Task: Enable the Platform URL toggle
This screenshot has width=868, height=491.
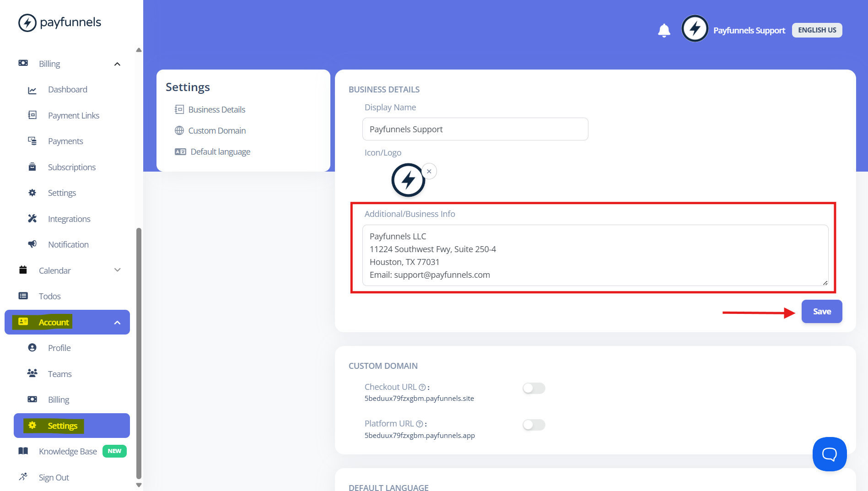Action: pos(534,425)
